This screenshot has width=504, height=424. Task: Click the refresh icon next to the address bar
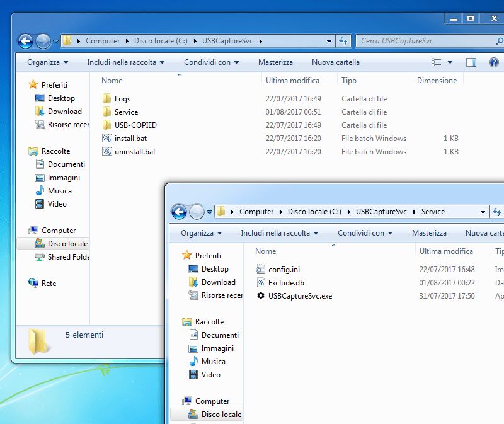pyautogui.click(x=343, y=40)
